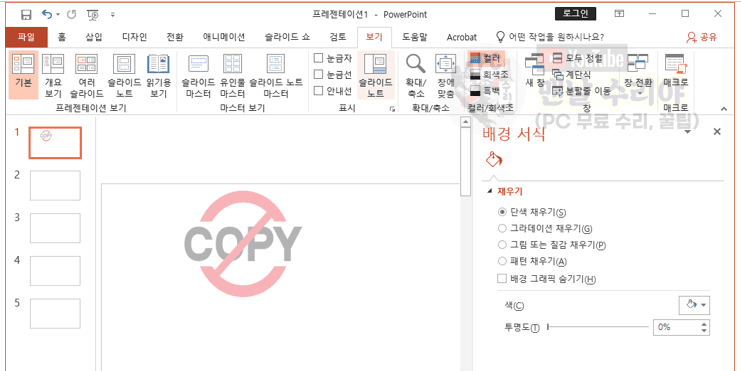Viewport: 741px width, 371px height.
Task: Collapse the ribbon with the chevron
Action: click(x=723, y=109)
